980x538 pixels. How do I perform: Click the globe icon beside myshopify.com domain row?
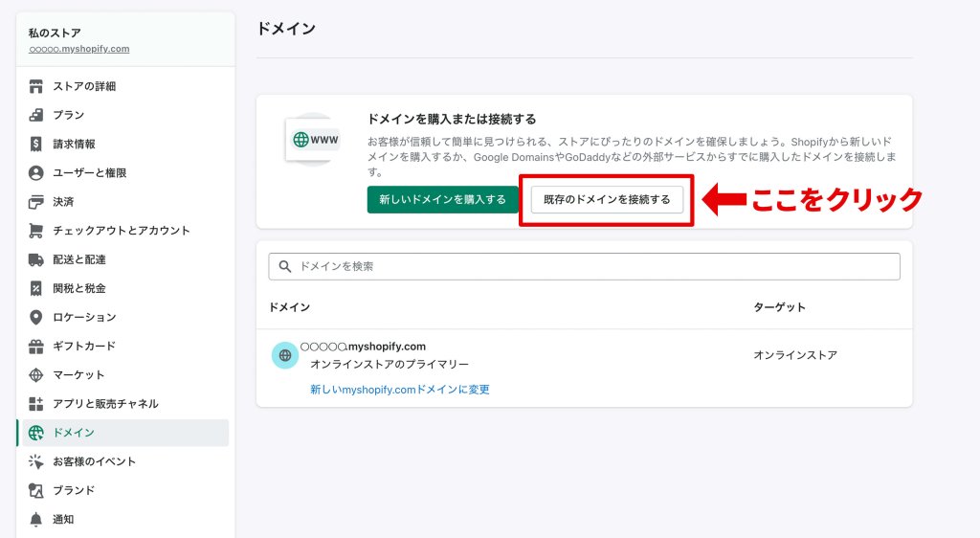coord(285,355)
